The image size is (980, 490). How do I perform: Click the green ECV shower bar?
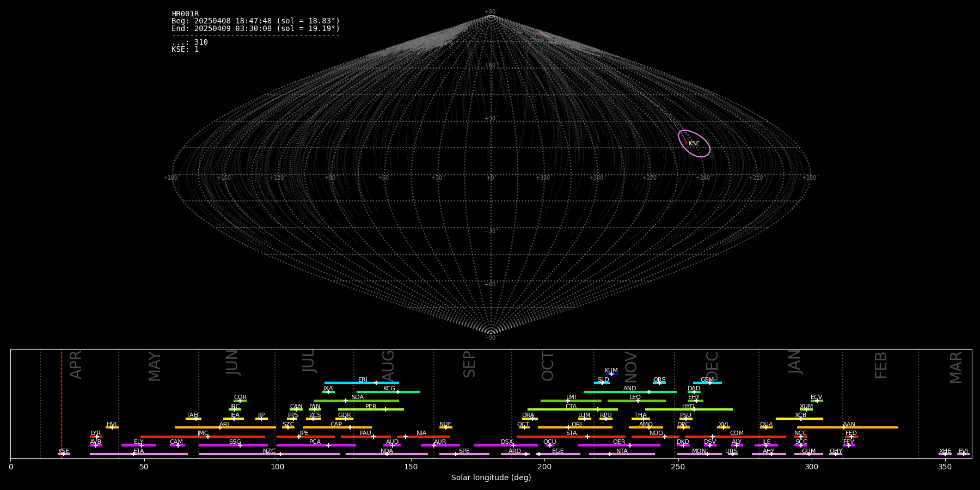click(817, 401)
